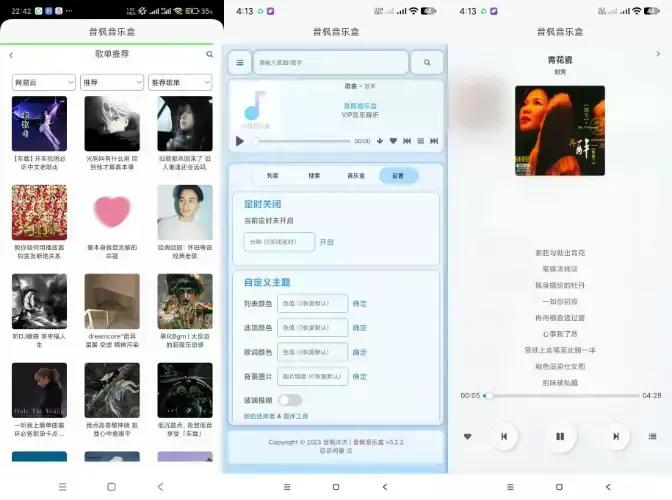Go to previous track in now-playing screen
672x500 pixels.
504,436
